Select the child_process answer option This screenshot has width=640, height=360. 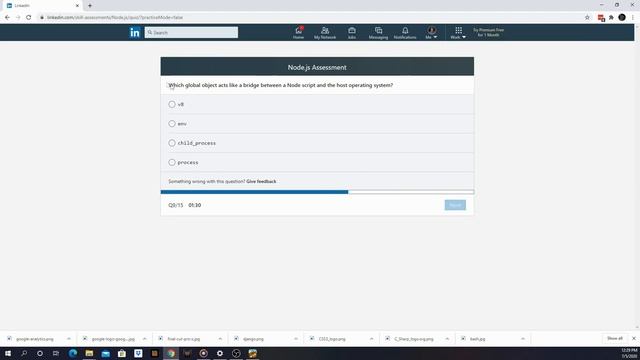pos(172,143)
